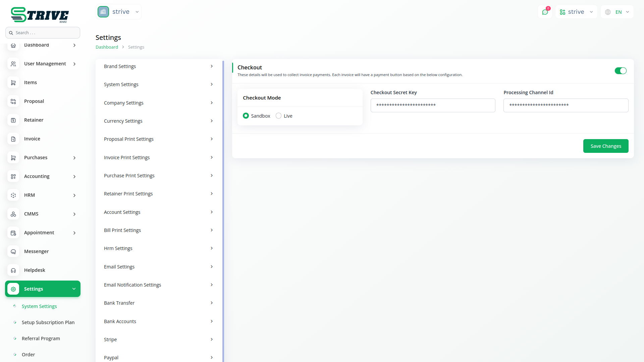Viewport: 644px width, 362px height.
Task: Click the Items cart icon in sidebar
Action: coord(13,82)
